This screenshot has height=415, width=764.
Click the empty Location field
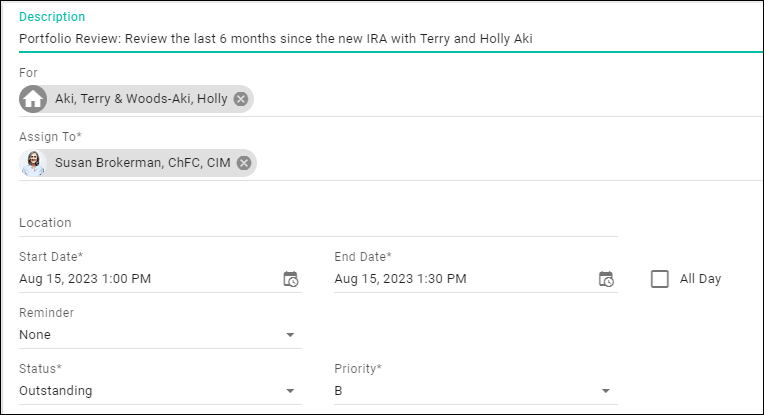318,223
